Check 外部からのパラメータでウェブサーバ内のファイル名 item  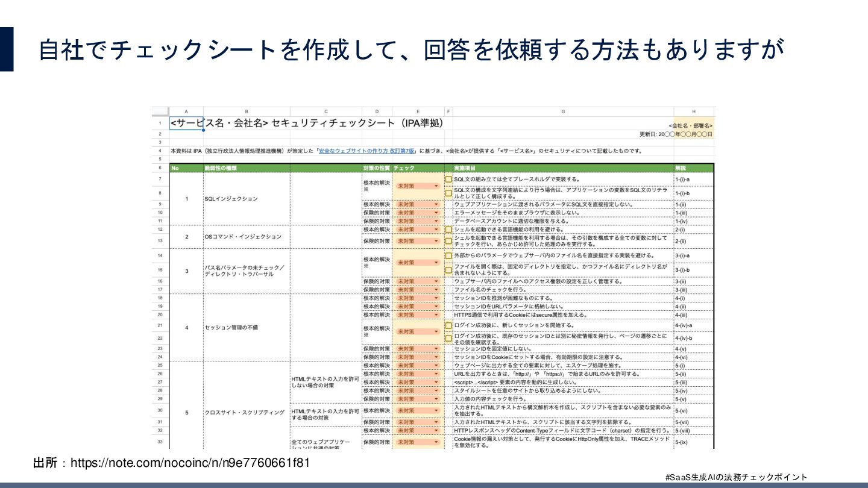coord(448,255)
